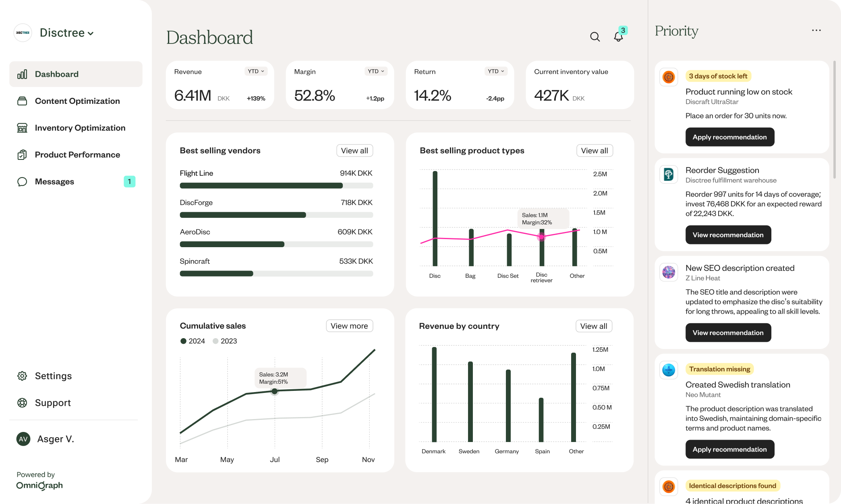Click the search magnifier icon

tap(595, 37)
